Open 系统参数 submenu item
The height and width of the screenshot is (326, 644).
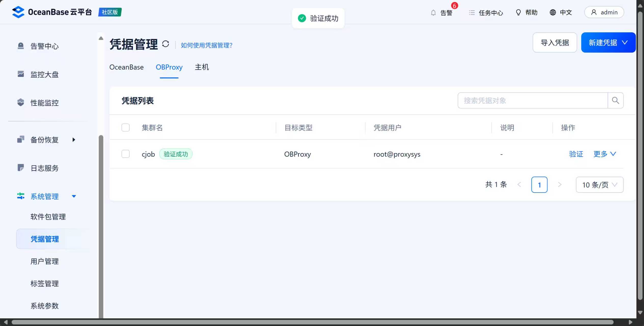45,306
